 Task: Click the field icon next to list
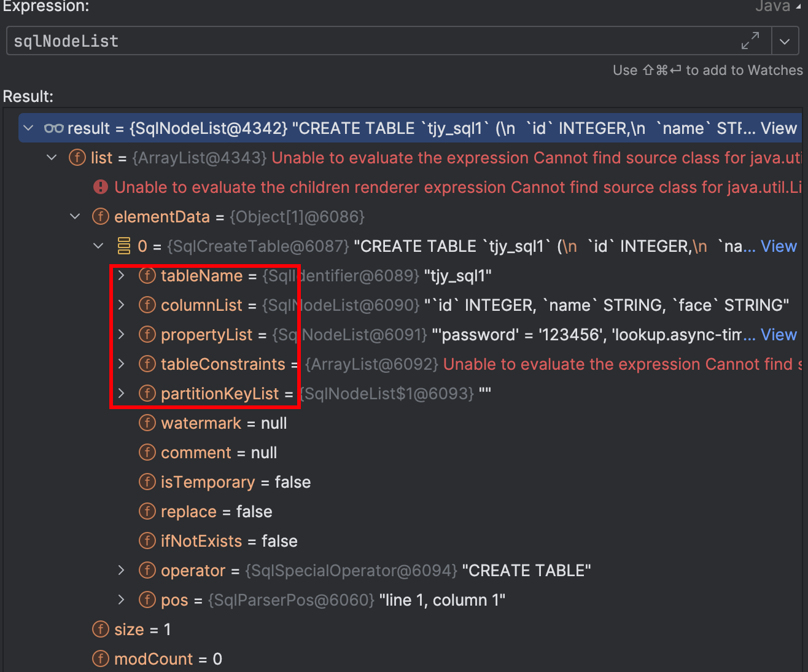pyautogui.click(x=77, y=158)
